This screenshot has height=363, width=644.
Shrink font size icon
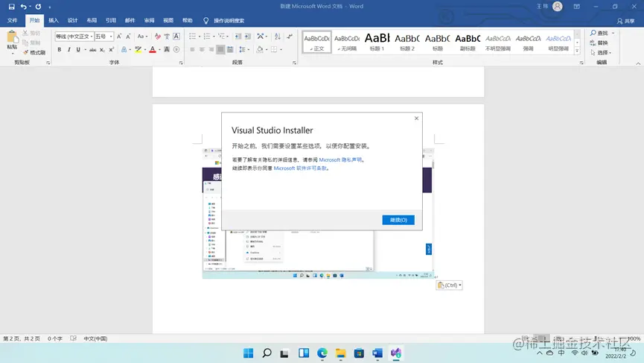[128, 37]
